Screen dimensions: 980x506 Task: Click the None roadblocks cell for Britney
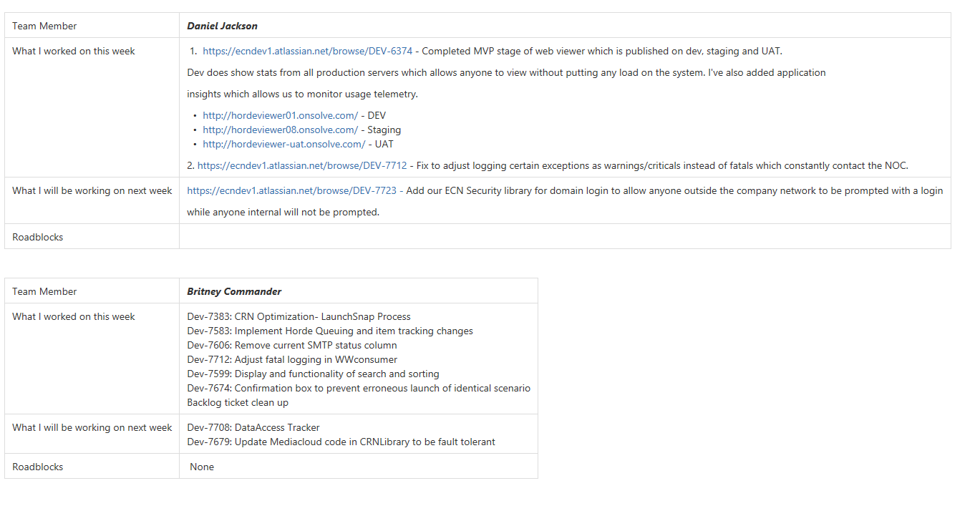[359, 467]
